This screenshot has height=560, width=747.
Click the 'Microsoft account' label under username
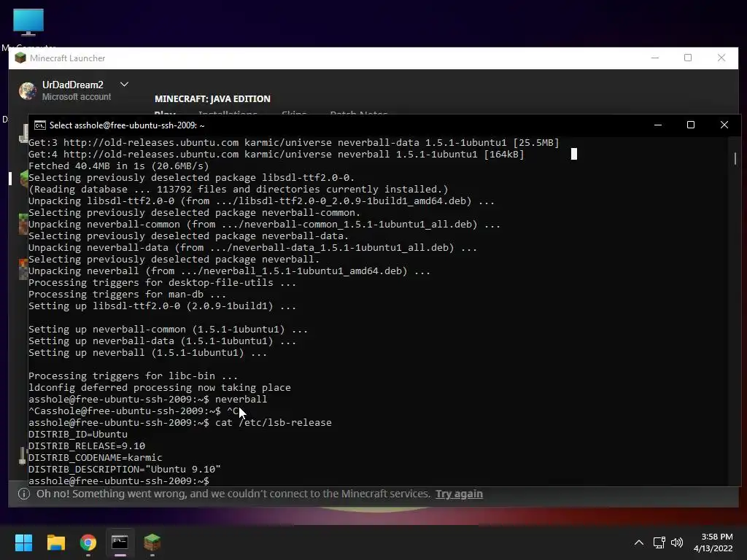tap(76, 97)
